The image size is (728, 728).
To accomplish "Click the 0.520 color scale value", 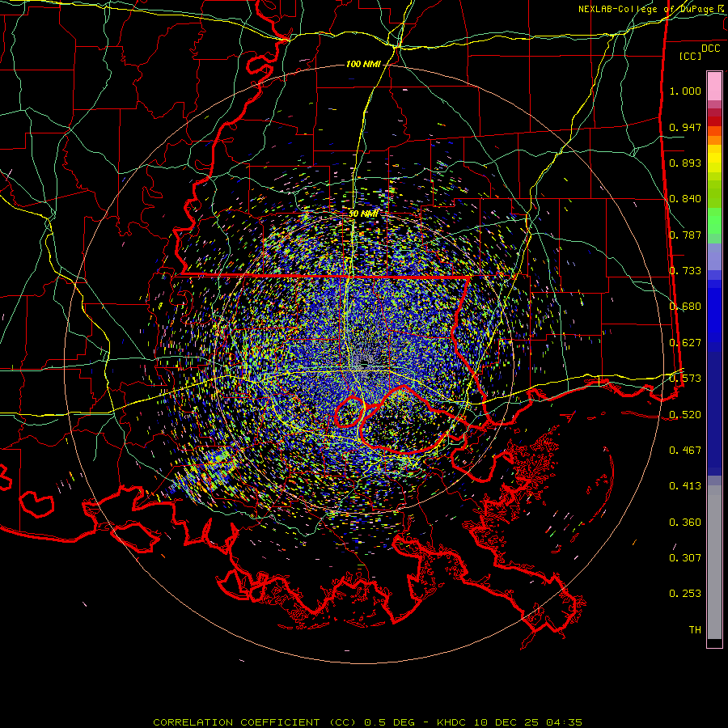I will [685, 415].
